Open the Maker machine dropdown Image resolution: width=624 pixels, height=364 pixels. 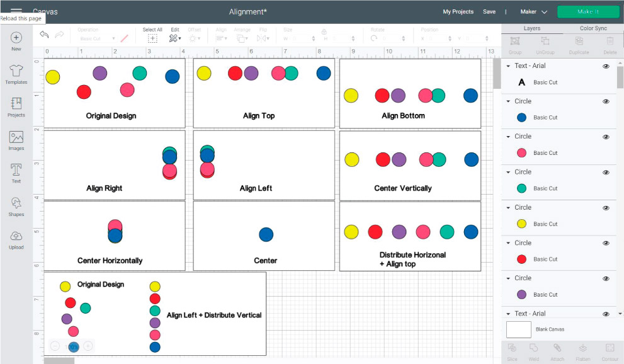click(x=534, y=12)
